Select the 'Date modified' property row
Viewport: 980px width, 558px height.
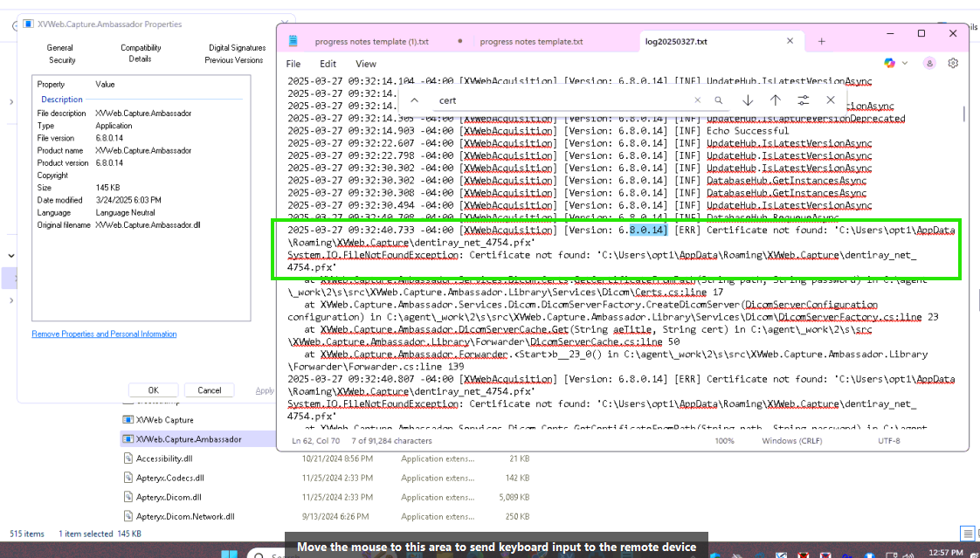[x=141, y=200]
